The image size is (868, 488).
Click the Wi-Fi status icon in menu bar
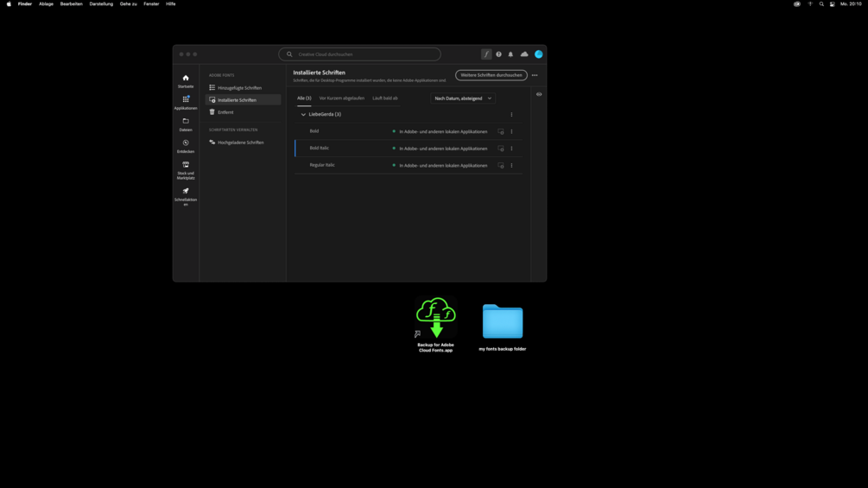coord(810,3)
